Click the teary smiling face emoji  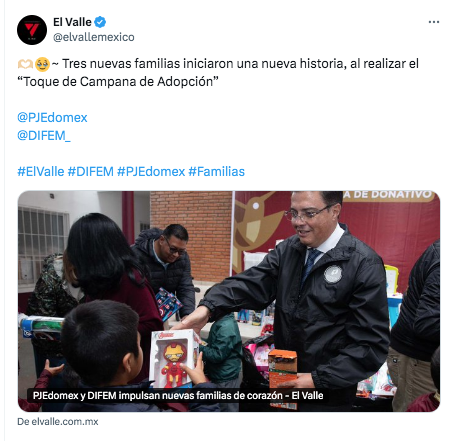pyautogui.click(x=42, y=64)
